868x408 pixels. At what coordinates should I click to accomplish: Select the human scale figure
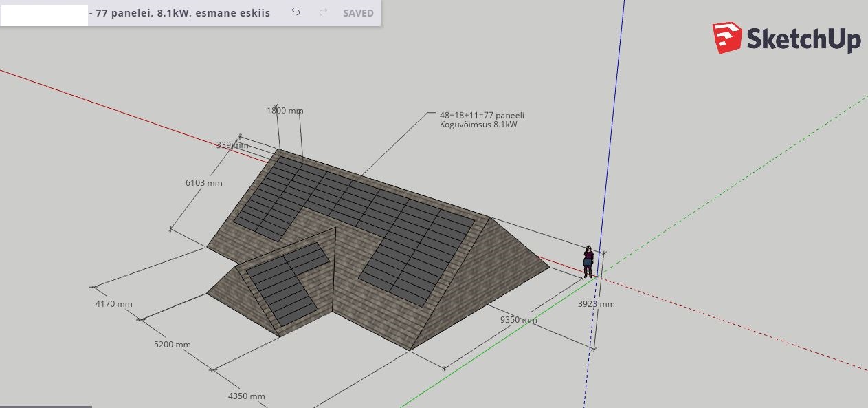588,261
